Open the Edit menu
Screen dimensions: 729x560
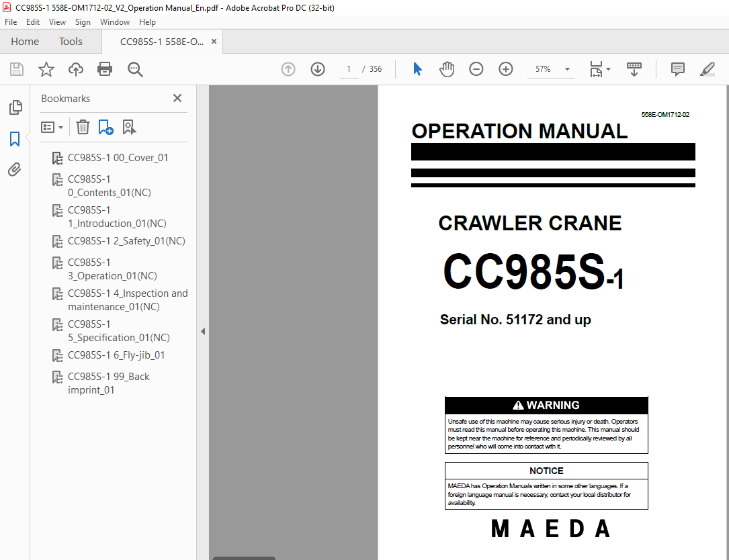point(32,22)
